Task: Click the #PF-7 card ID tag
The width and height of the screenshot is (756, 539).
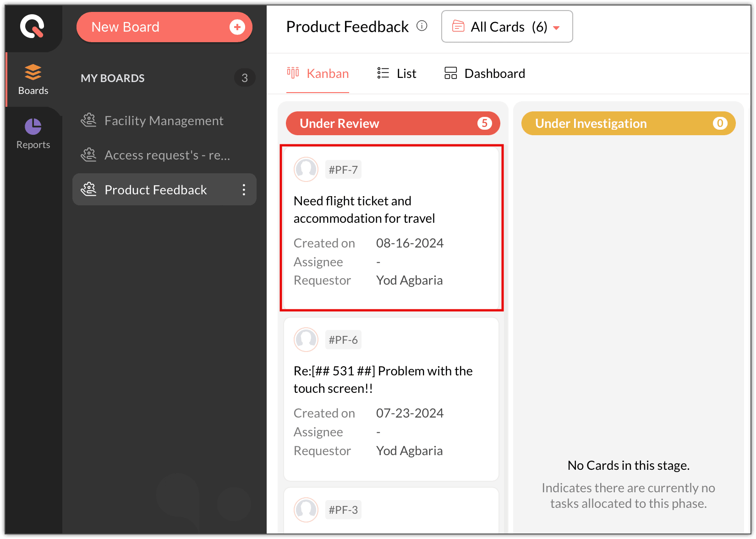Action: (343, 170)
